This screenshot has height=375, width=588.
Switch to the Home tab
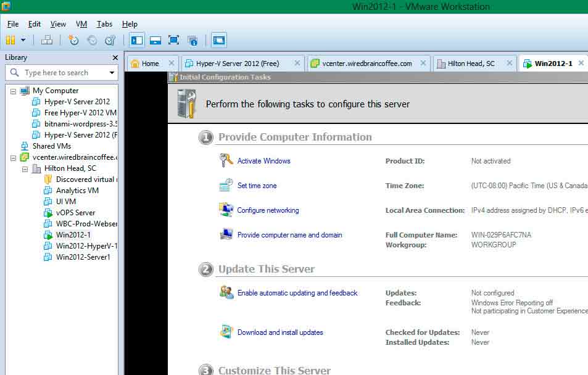150,64
